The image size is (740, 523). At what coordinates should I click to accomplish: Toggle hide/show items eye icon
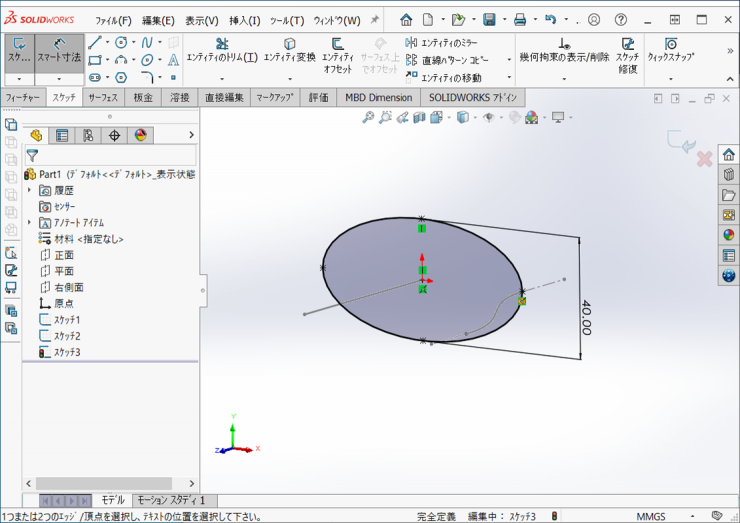click(x=489, y=117)
